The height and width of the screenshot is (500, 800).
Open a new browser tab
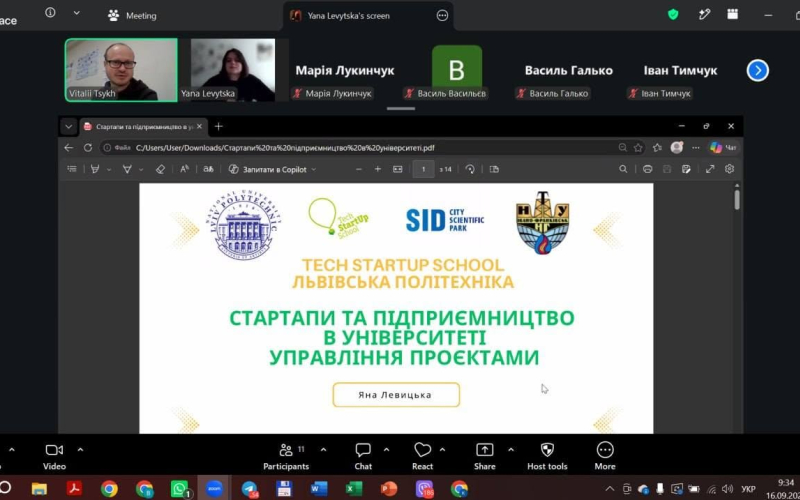click(x=218, y=127)
